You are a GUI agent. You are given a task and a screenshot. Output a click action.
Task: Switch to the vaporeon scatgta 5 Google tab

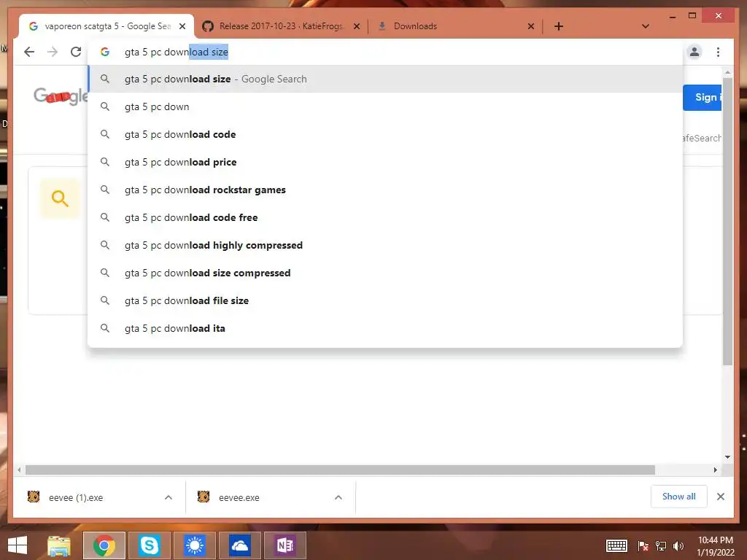point(107,27)
